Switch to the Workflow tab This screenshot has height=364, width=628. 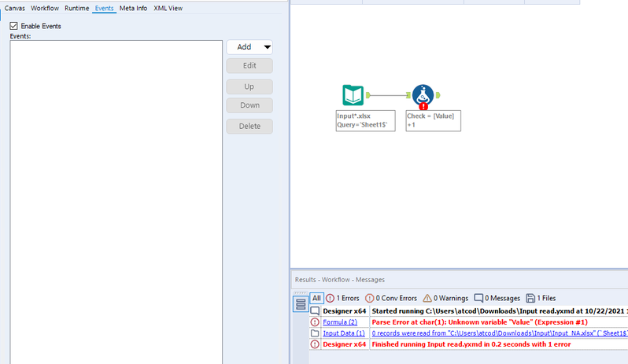[45, 8]
